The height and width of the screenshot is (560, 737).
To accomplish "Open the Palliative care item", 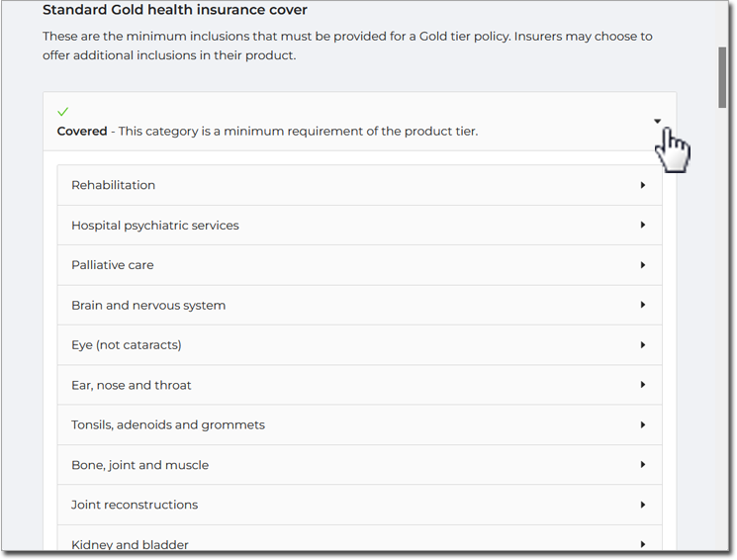I will click(359, 265).
